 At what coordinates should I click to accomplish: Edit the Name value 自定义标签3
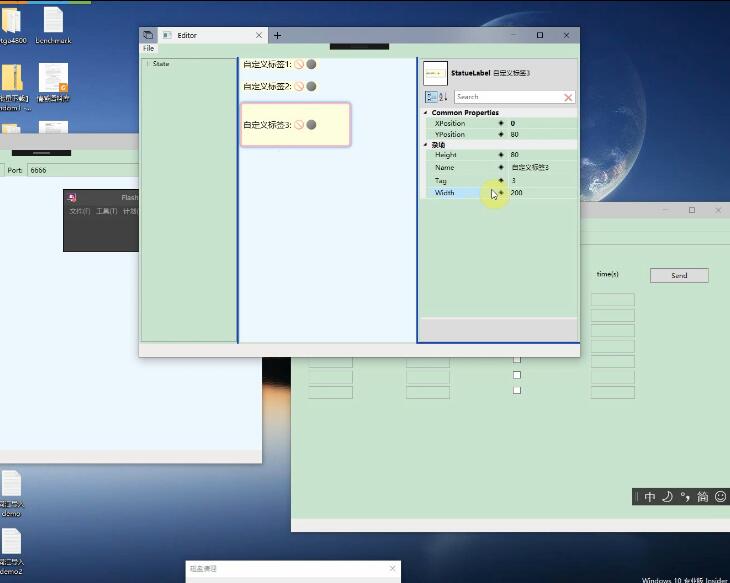[x=542, y=167]
